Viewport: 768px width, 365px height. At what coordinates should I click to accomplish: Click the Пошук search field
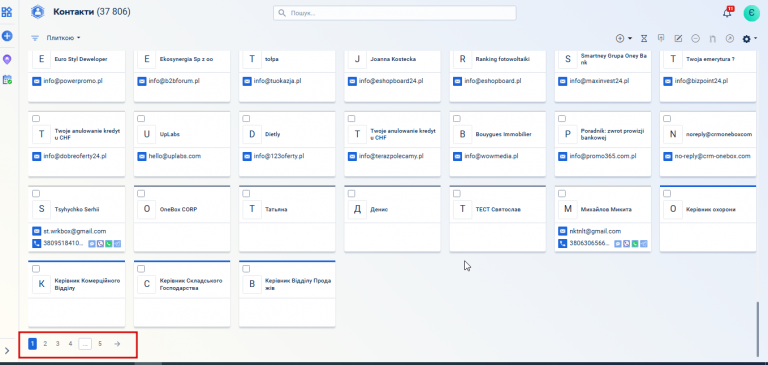point(395,13)
